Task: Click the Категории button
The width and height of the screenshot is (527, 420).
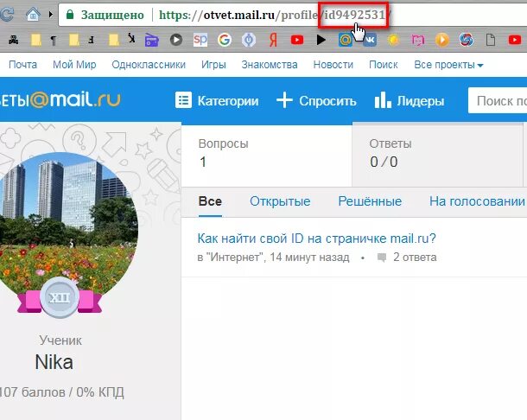Action: 217,100
